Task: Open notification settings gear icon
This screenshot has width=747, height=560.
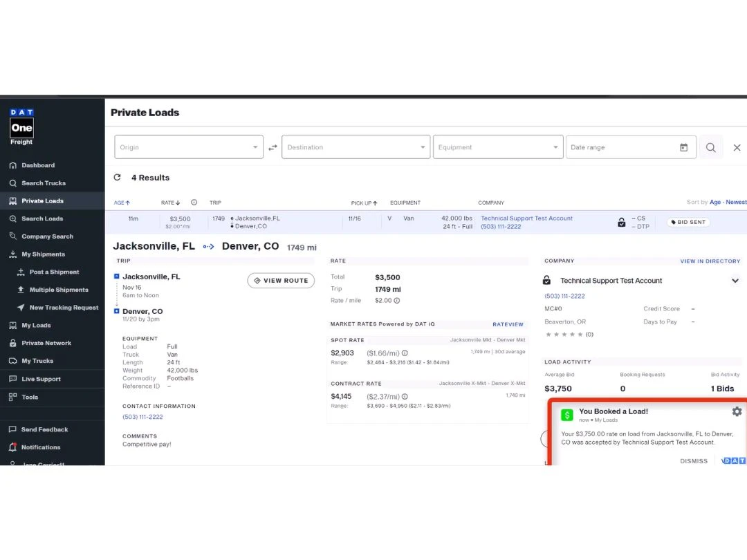Action: click(737, 411)
